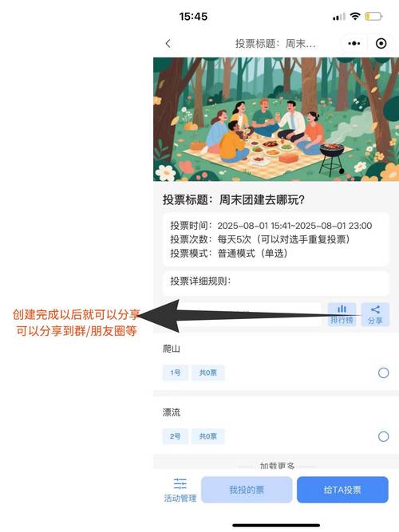This screenshot has height=532, width=399.
Task: Tap the search field beside 排行榜
Action: click(242, 314)
